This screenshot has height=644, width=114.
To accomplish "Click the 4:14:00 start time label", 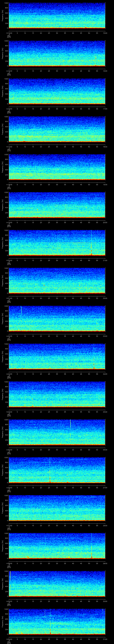I will [x=9, y=33].
